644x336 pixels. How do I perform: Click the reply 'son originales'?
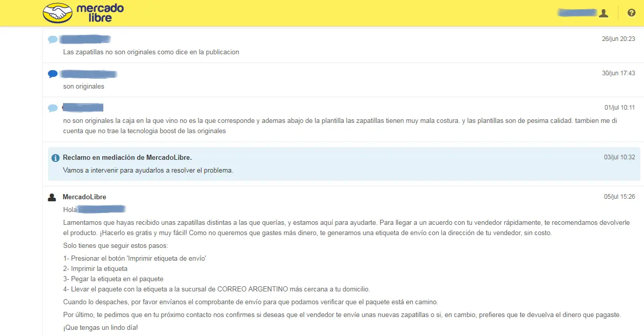pyautogui.click(x=83, y=86)
